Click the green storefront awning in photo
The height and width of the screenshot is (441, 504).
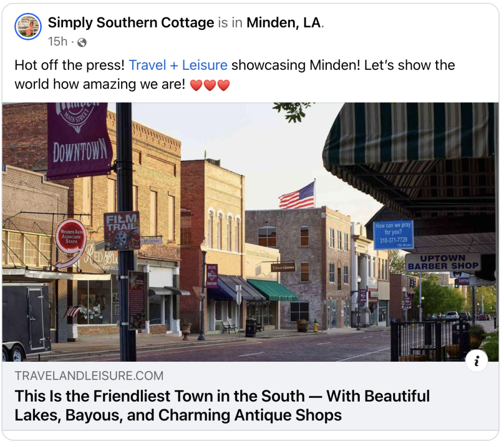click(x=272, y=290)
